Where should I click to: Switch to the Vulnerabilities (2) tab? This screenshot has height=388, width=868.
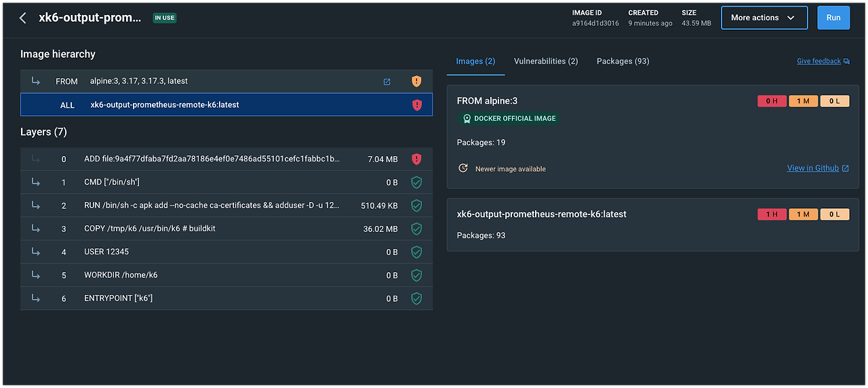[546, 61]
